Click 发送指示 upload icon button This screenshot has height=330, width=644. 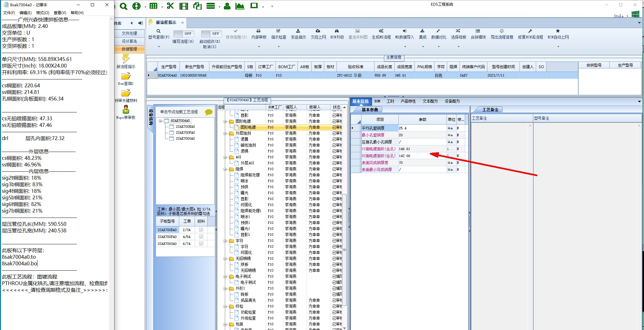pyautogui.click(x=298, y=34)
